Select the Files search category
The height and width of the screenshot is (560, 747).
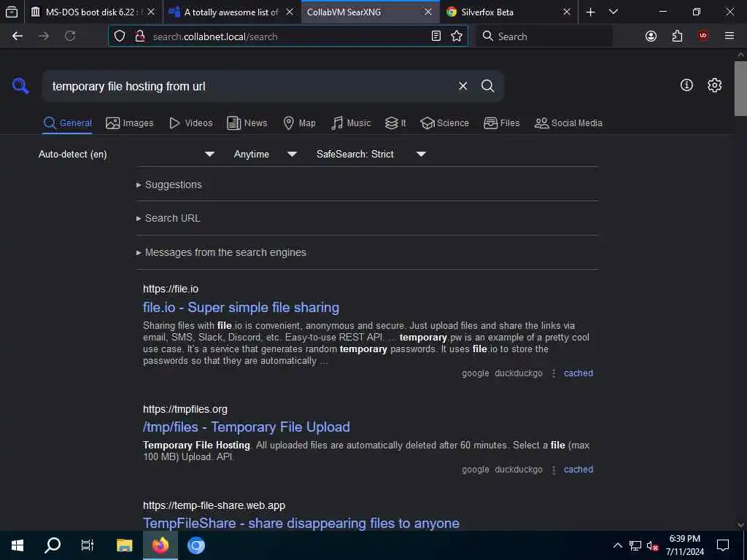coord(501,122)
